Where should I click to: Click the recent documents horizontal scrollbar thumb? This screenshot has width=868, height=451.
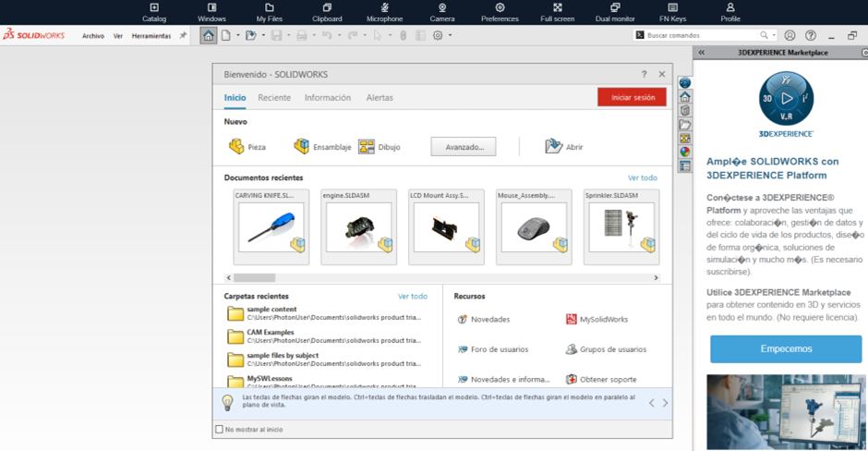pos(255,277)
